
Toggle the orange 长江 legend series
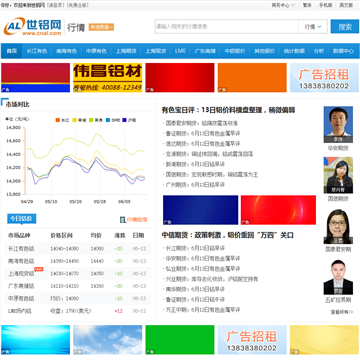(63, 120)
